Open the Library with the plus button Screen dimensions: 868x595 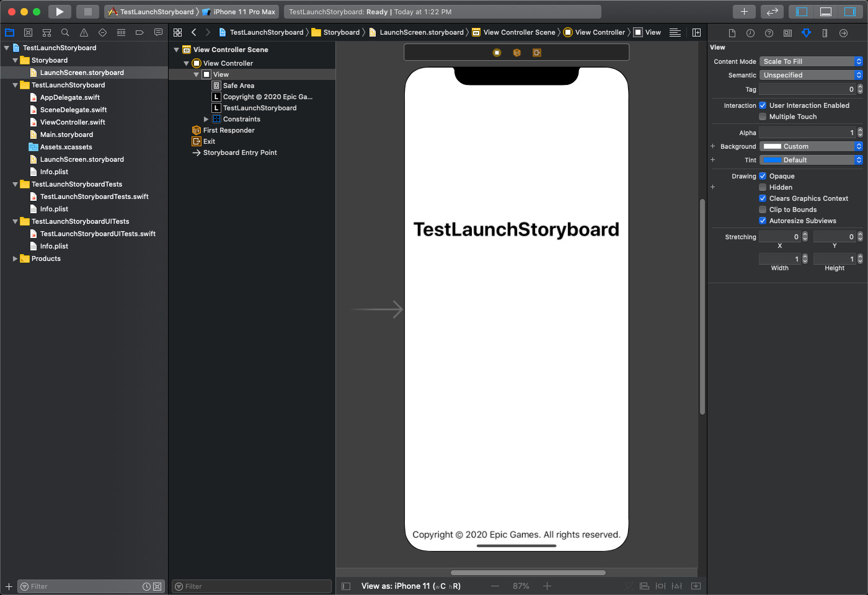[744, 12]
